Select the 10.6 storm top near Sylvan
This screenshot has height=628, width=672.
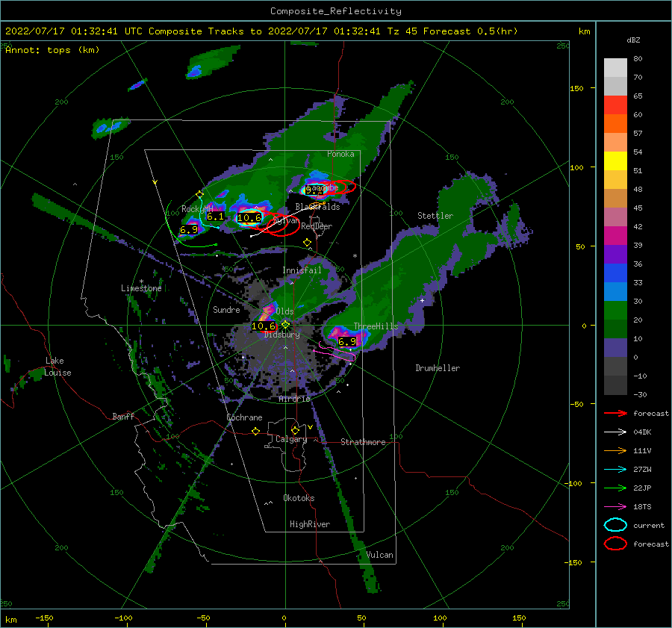[x=249, y=218]
